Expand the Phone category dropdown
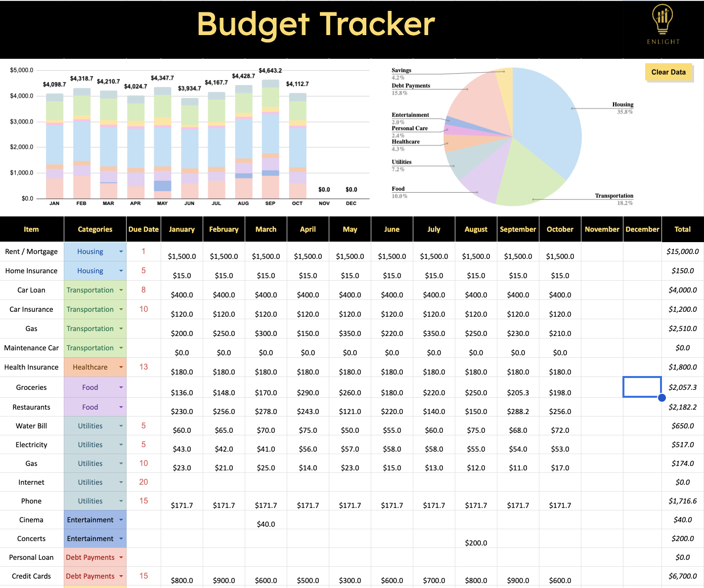Screen dimensions: 704x588 (121, 501)
